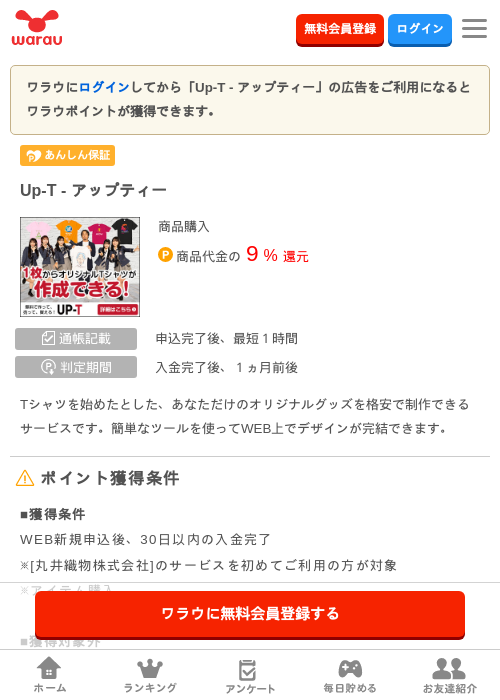Click the ポイント獲得条件 heading

click(x=110, y=478)
